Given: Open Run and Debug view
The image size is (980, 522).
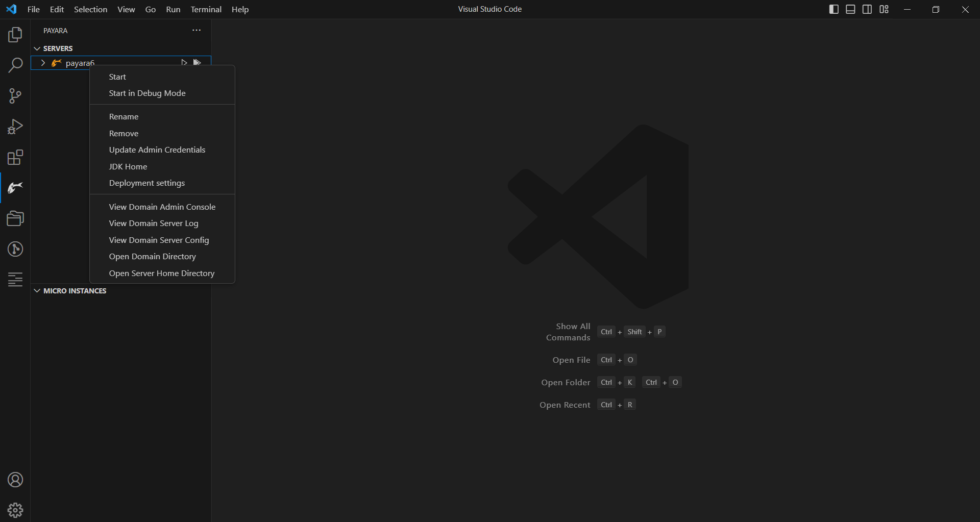Looking at the screenshot, I should click(x=15, y=127).
